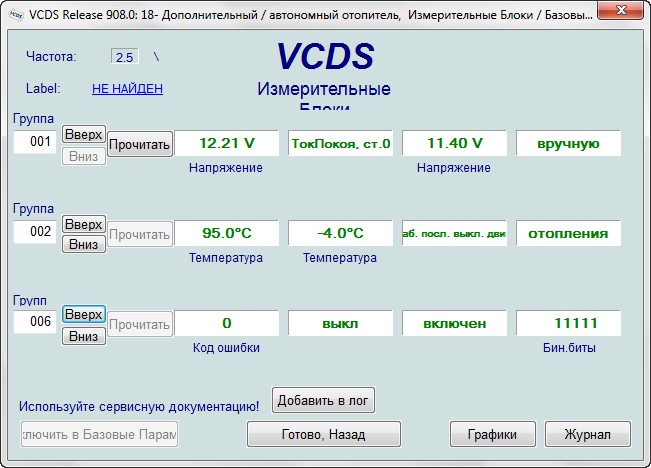Click Вверх button for group 002

tap(84, 224)
